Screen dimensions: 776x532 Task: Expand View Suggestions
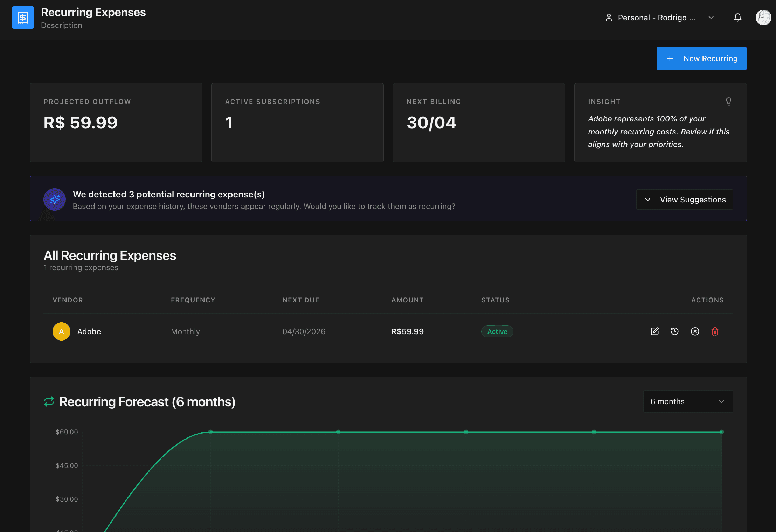[685, 199]
